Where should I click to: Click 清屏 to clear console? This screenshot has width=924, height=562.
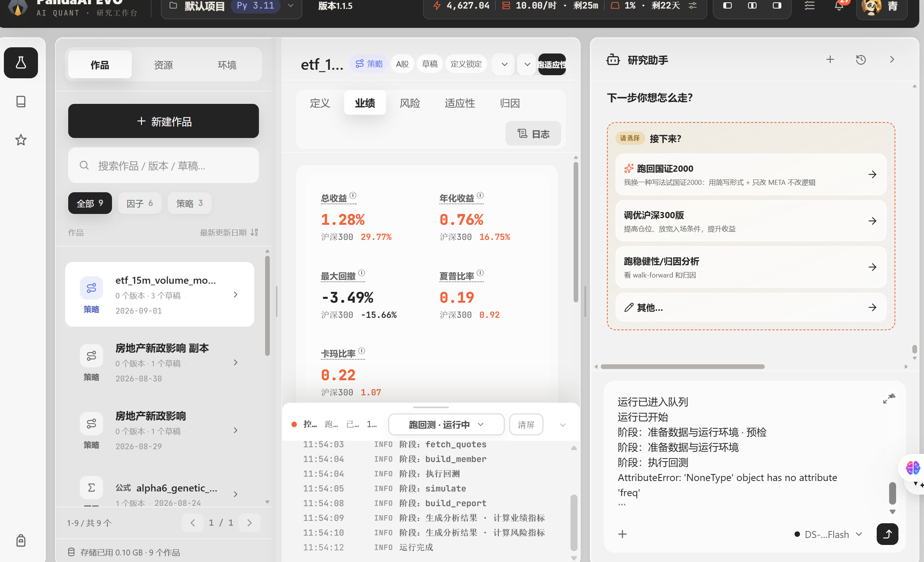(x=526, y=424)
